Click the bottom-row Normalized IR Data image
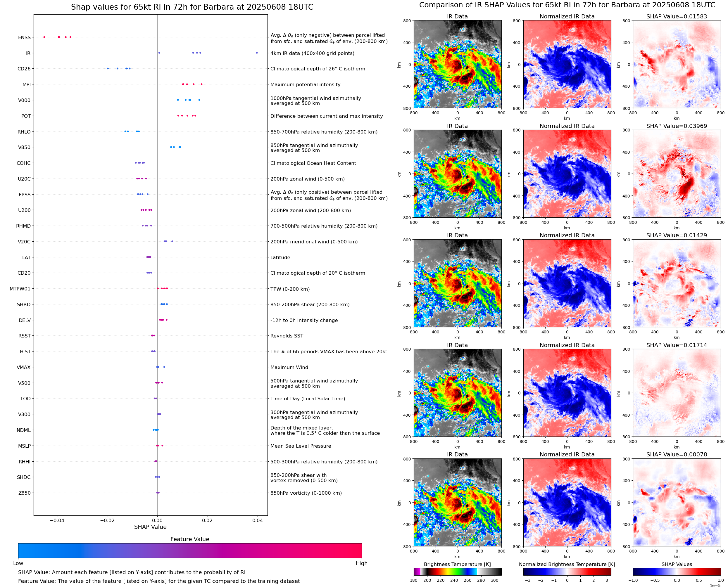Screen dimensions: 728x587 (567, 503)
